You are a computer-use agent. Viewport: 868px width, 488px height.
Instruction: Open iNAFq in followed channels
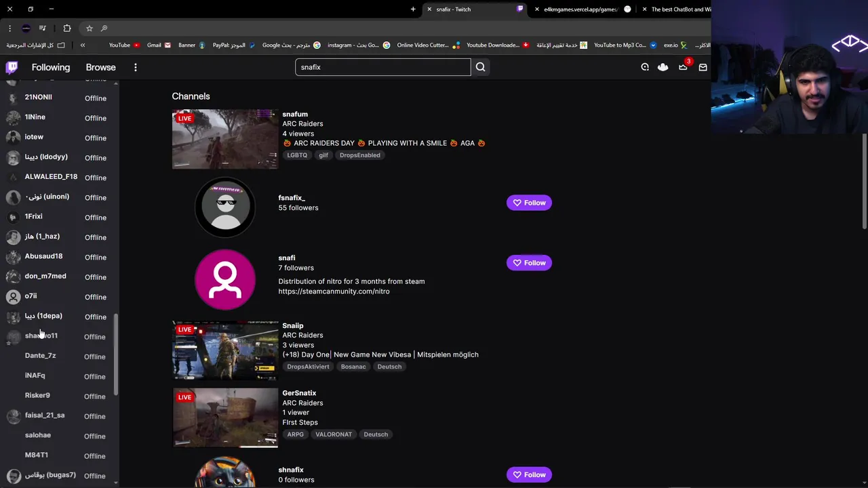pos(59,375)
